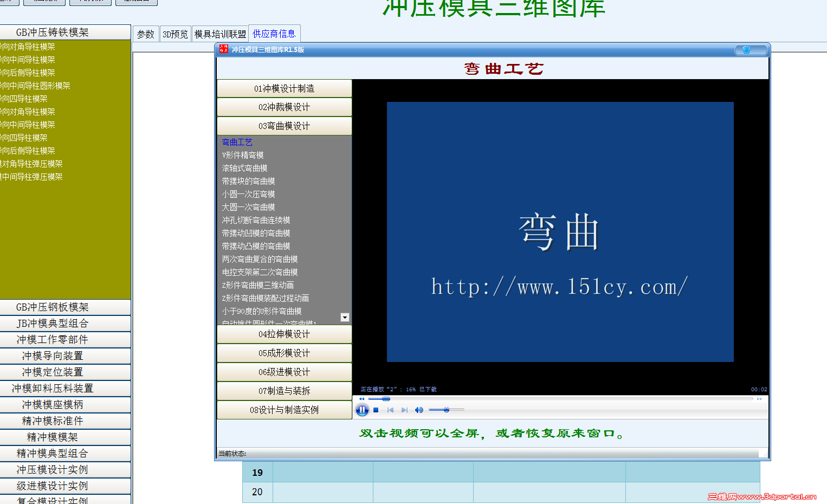Screen dimensions: 827x504
Task: Click the 当前状态 status bar label
Action: click(x=232, y=454)
